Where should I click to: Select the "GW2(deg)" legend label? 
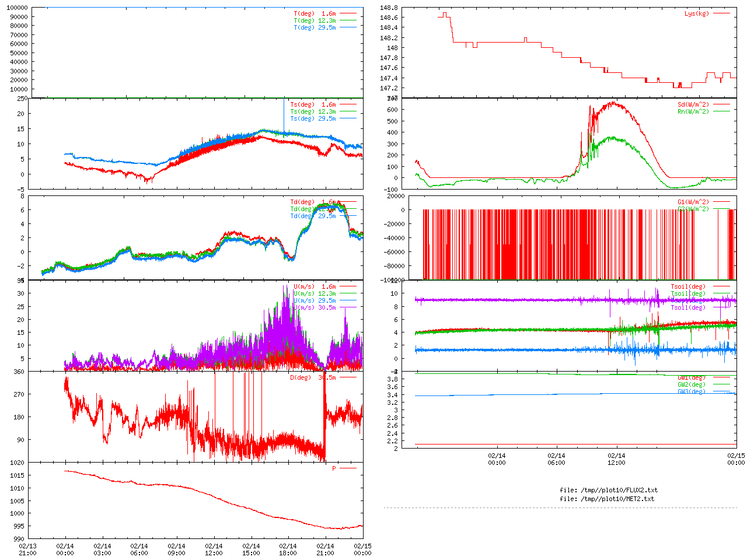tap(692, 385)
